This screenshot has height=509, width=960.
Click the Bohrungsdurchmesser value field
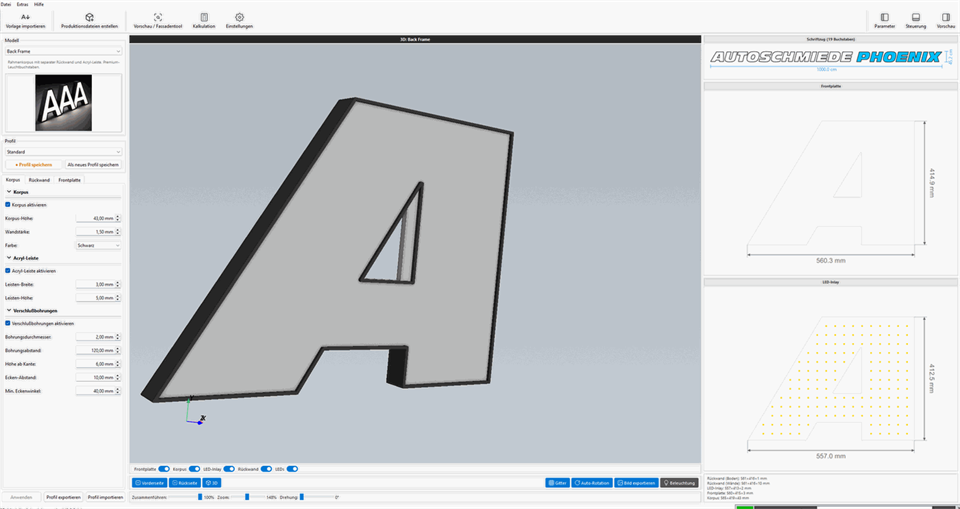[96, 337]
